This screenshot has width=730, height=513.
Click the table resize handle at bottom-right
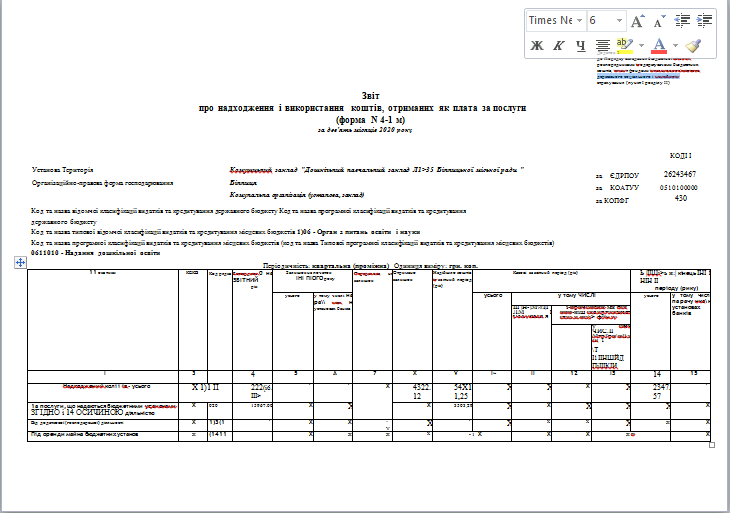[712, 444]
